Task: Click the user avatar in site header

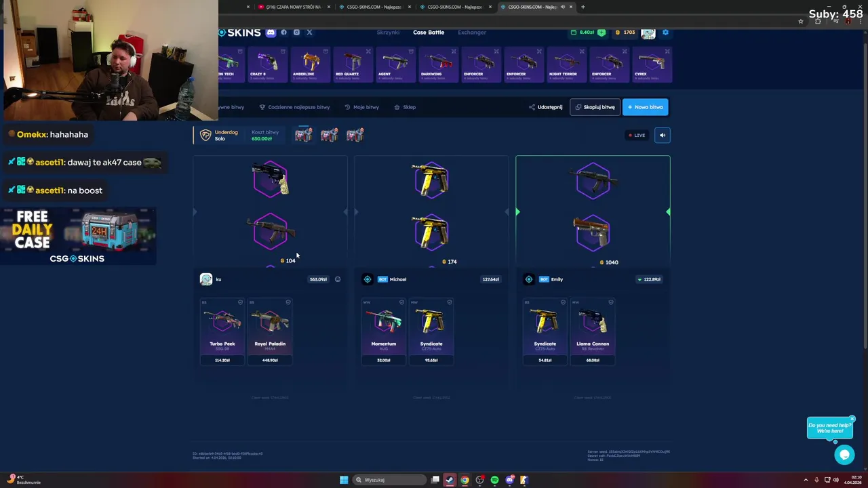Action: 648,33
